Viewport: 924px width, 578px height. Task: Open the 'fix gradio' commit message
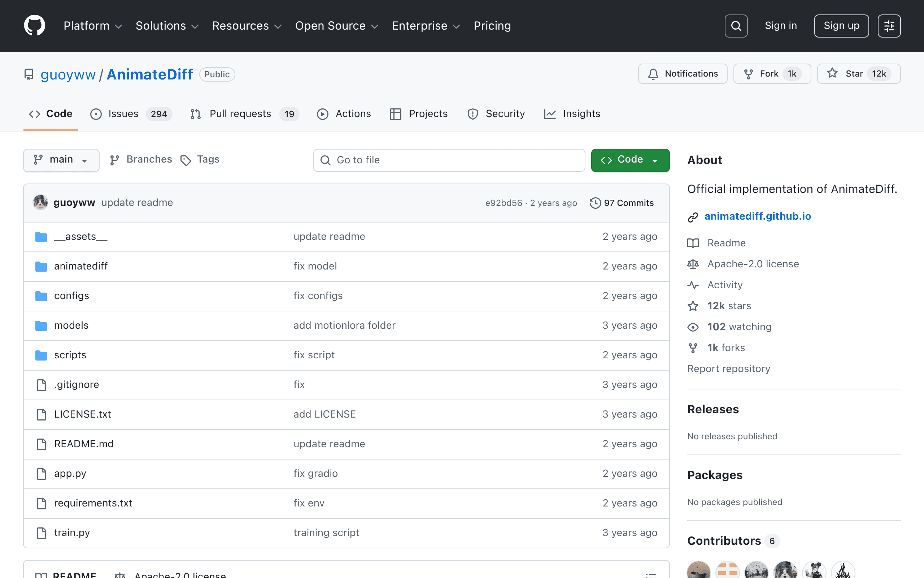pos(315,474)
